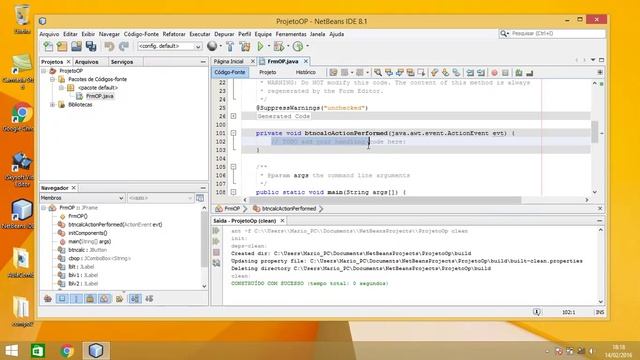640x360 pixels.
Task: Toggle Show Non-Public Members filter in Navigator
Action: click(x=90, y=299)
